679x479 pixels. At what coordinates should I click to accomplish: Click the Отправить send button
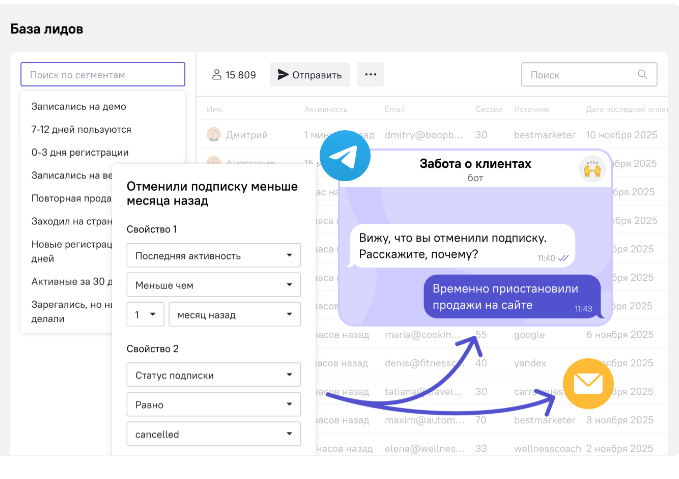click(310, 74)
